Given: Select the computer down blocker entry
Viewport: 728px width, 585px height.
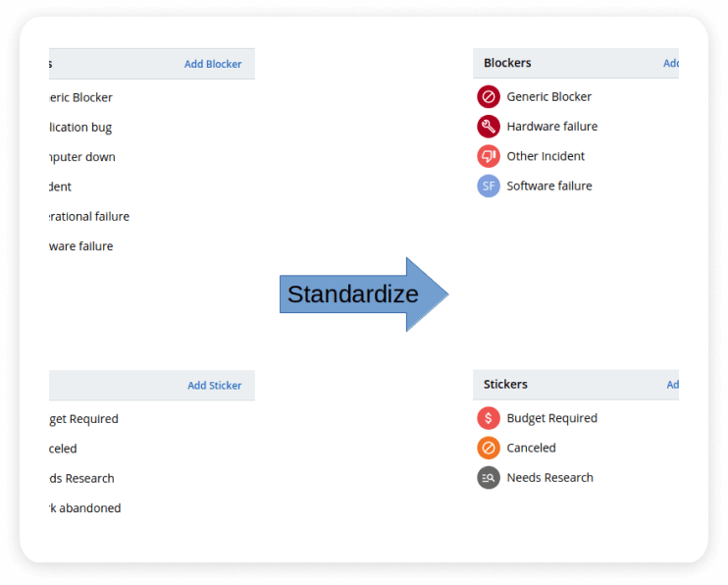Looking at the screenshot, I should (x=82, y=157).
